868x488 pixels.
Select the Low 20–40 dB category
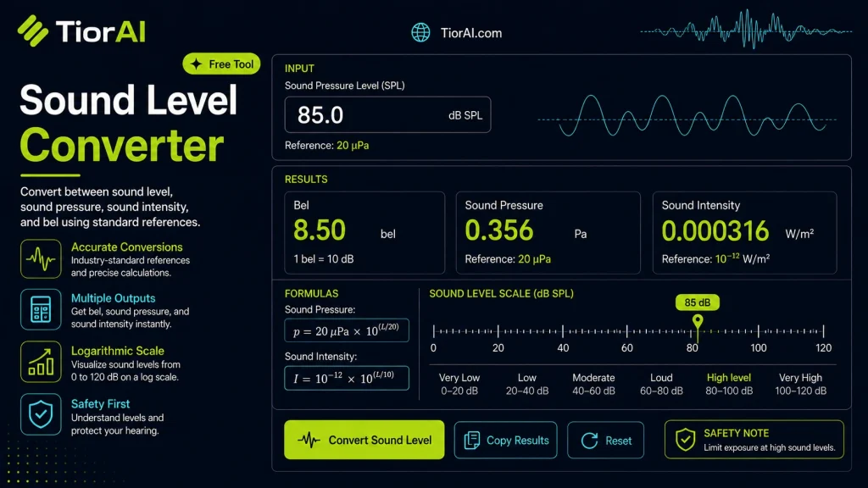click(x=527, y=384)
